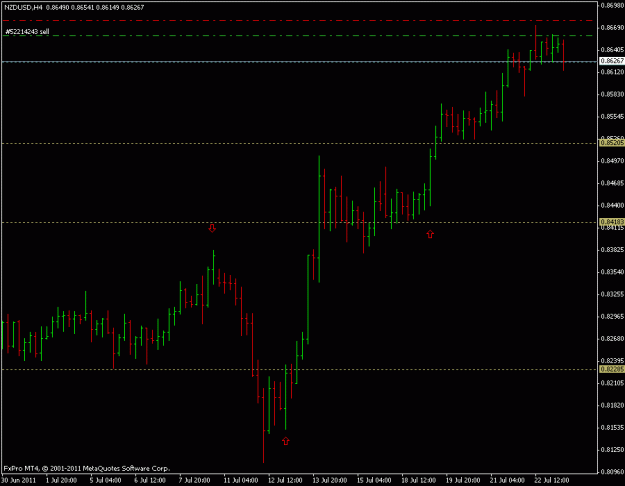Click the 0.86120 price axis value
The width and height of the screenshot is (625, 486).
point(612,72)
